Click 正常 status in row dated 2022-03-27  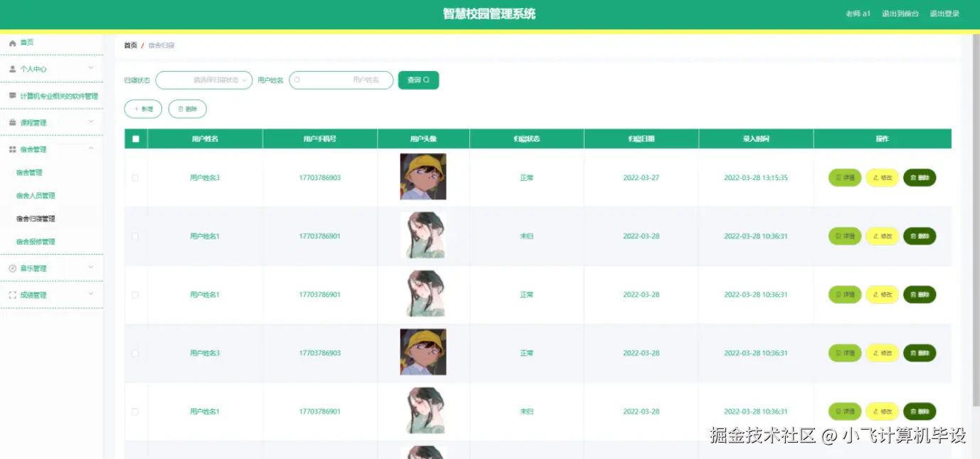(x=527, y=178)
